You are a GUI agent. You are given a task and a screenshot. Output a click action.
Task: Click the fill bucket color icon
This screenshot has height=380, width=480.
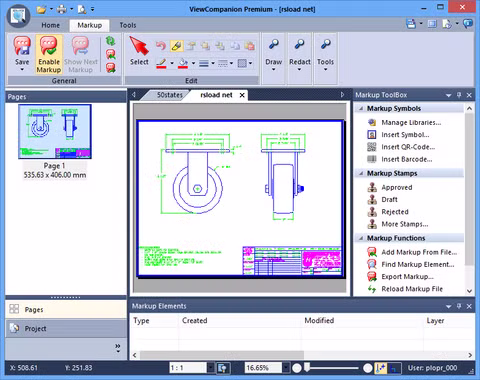(183, 63)
